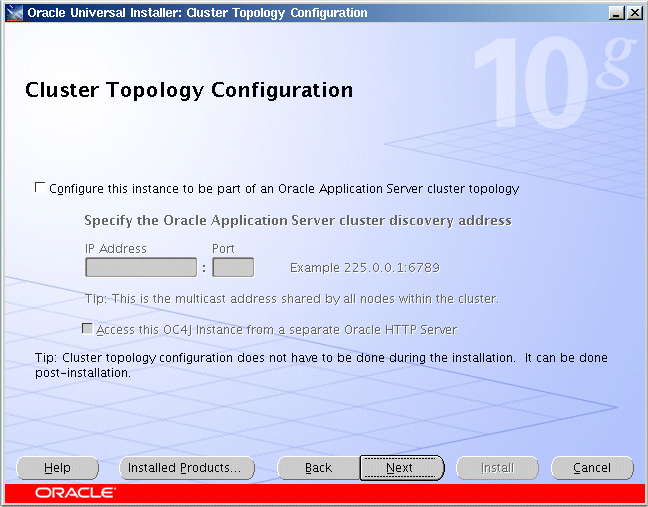
Task: Click the Port input field
Action: (233, 267)
